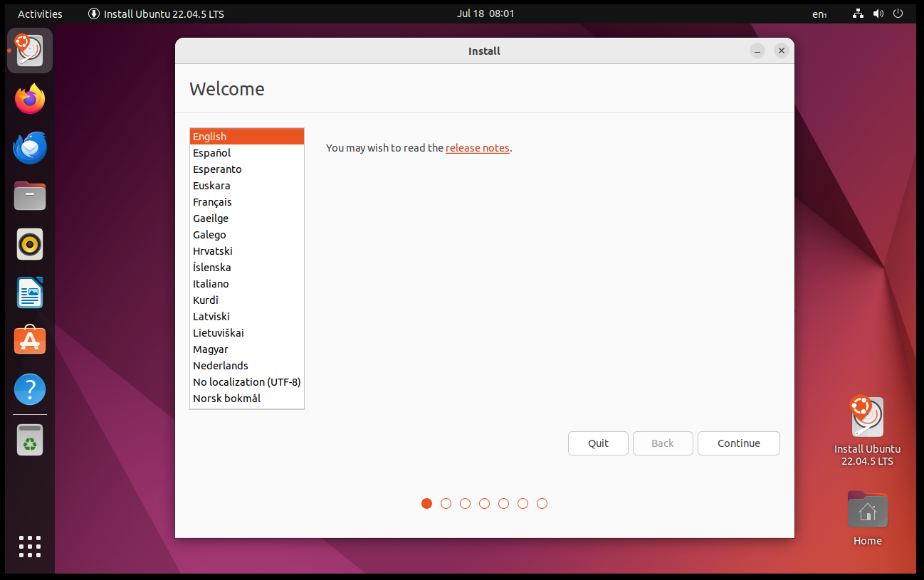Open the Help application
The width and height of the screenshot is (924, 580).
click(29, 389)
